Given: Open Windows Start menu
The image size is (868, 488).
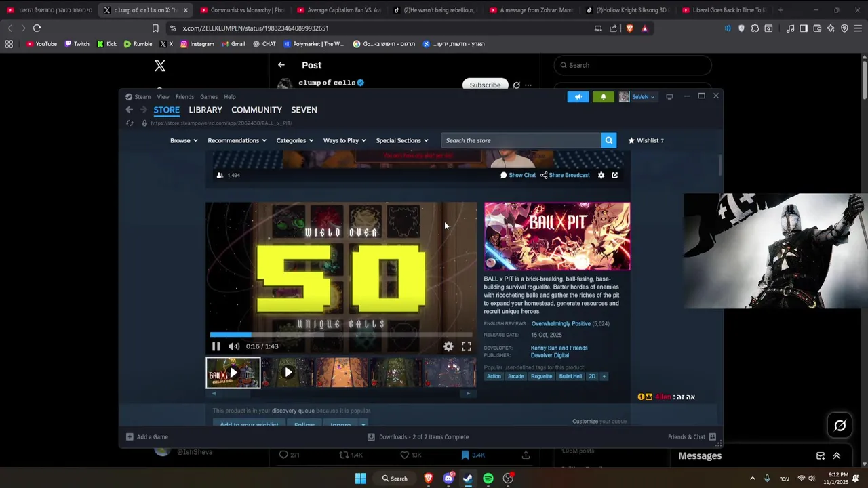Looking at the screenshot, I should [x=361, y=479].
